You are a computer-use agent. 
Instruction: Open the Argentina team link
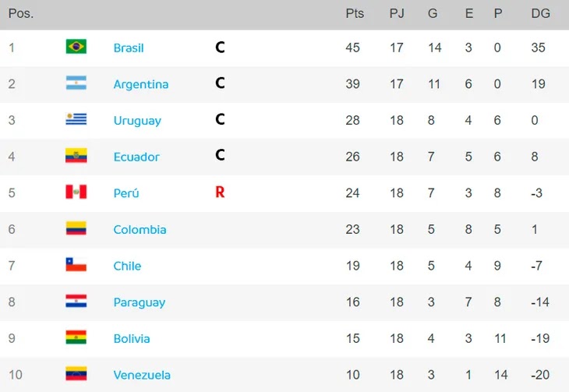(140, 84)
